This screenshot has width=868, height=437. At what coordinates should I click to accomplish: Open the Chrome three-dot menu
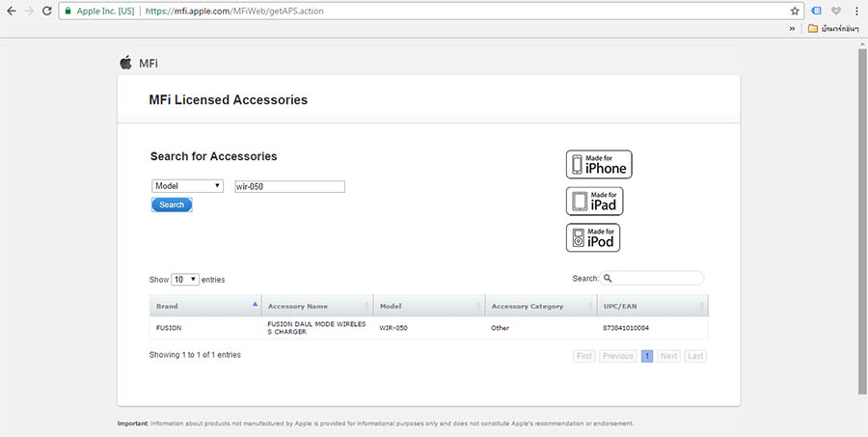click(x=854, y=11)
